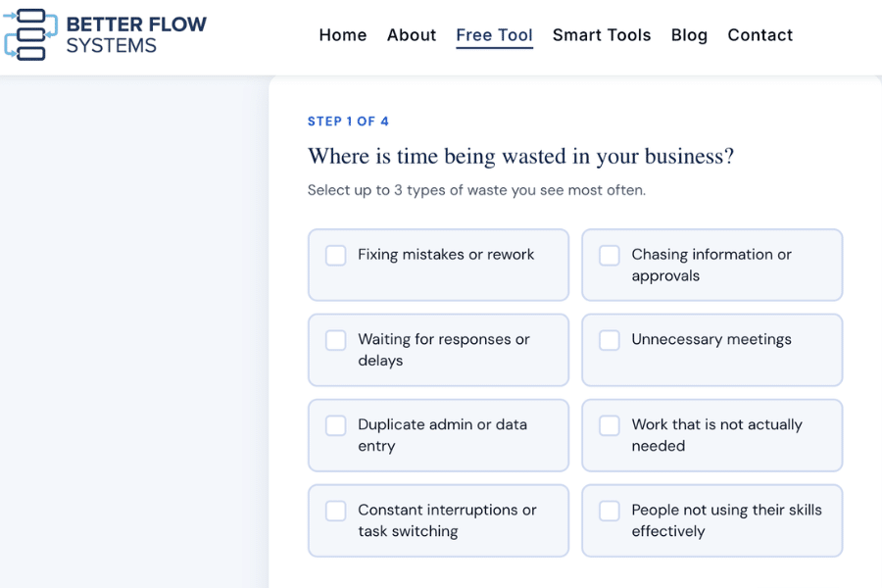882x588 pixels.
Task: Visit the Blog page
Action: coord(689,35)
